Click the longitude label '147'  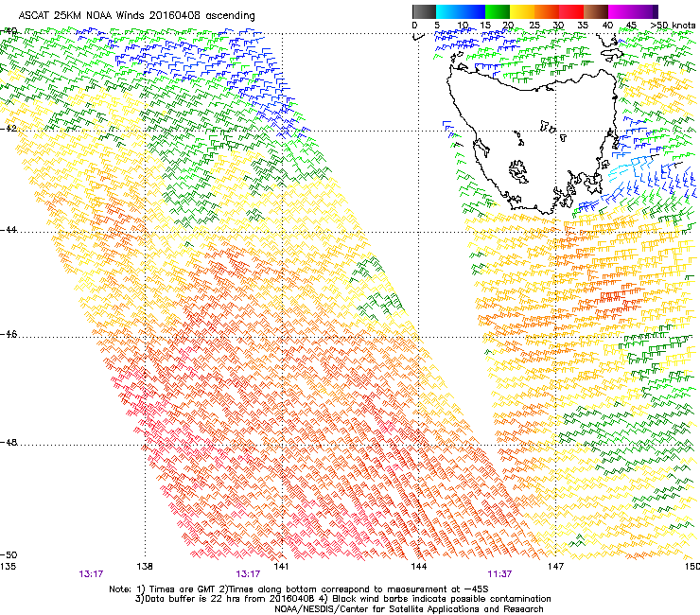click(x=555, y=567)
